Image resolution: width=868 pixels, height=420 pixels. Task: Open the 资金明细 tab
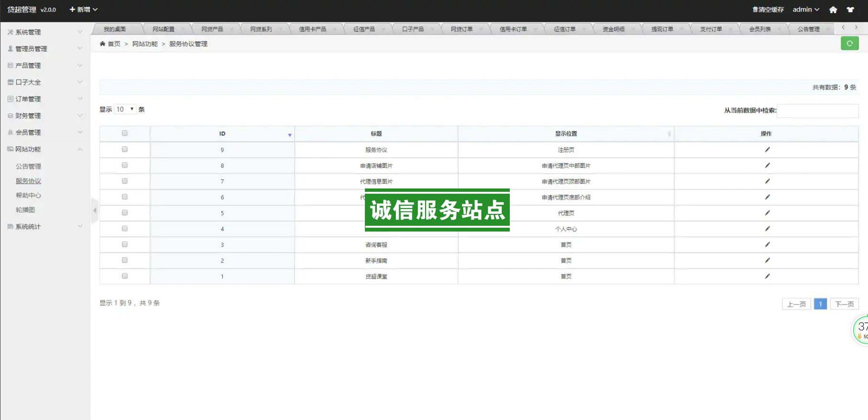613,29
